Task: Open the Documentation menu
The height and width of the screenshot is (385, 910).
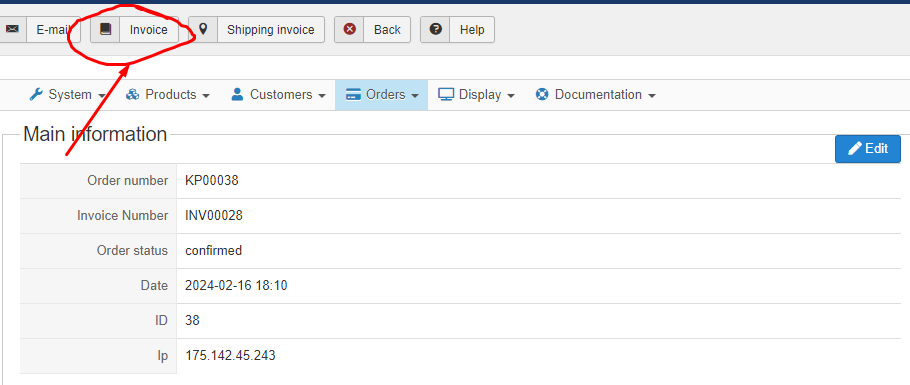Action: [595, 95]
